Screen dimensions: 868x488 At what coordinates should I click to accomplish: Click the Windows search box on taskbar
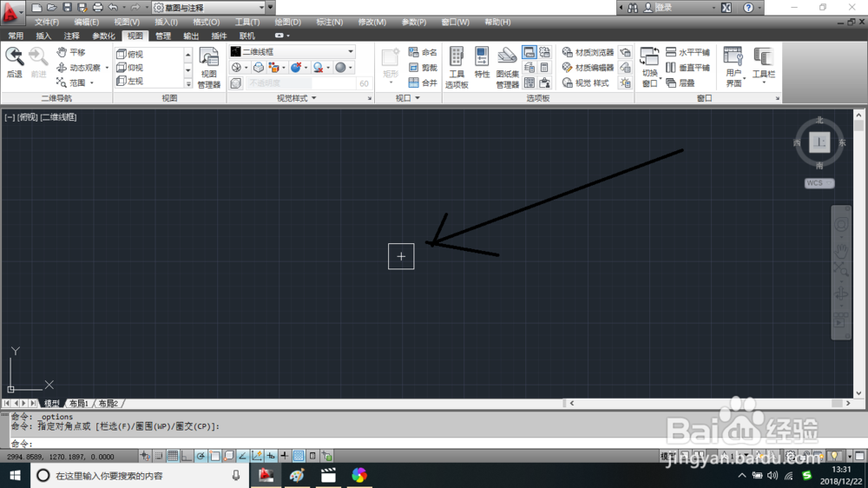pos(138,475)
